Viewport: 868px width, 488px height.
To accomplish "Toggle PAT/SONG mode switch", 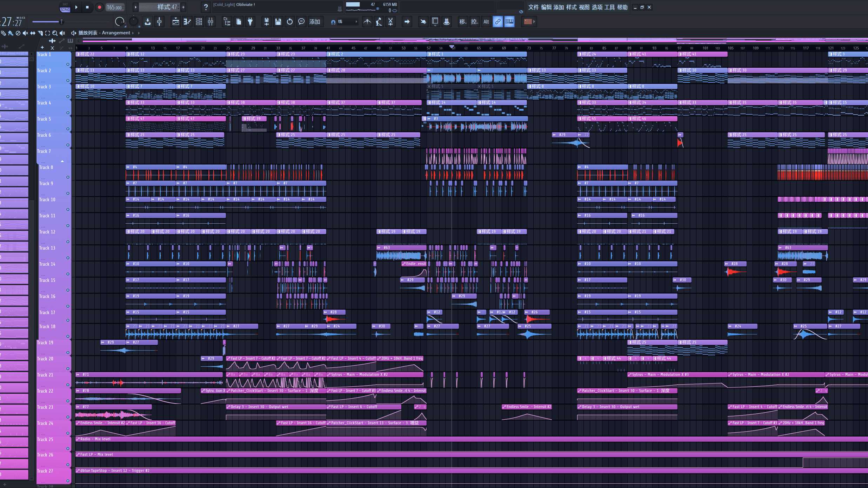I will tap(65, 7).
